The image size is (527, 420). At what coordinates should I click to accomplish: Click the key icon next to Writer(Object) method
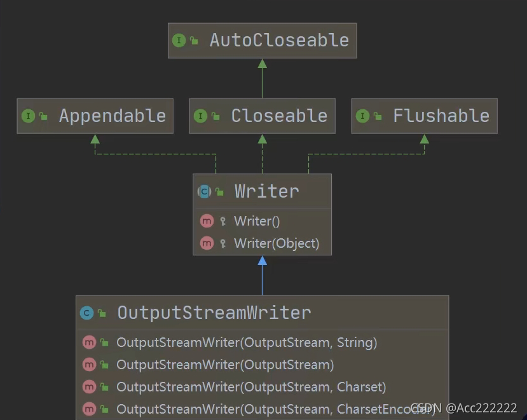click(x=224, y=243)
